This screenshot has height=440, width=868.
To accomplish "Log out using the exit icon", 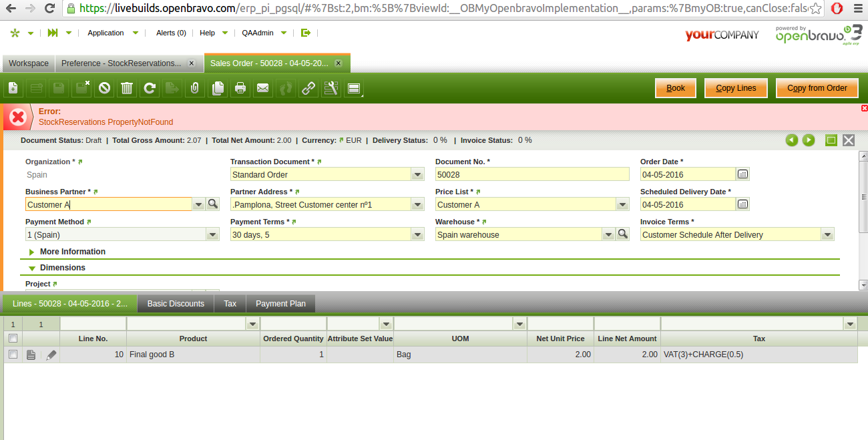I will pyautogui.click(x=306, y=33).
